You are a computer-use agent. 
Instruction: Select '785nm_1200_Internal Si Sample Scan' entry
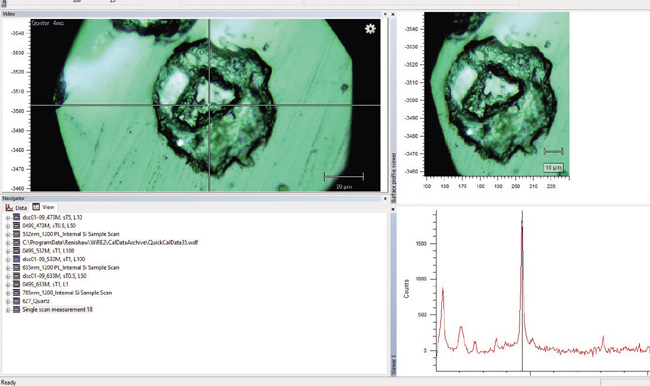(x=67, y=293)
